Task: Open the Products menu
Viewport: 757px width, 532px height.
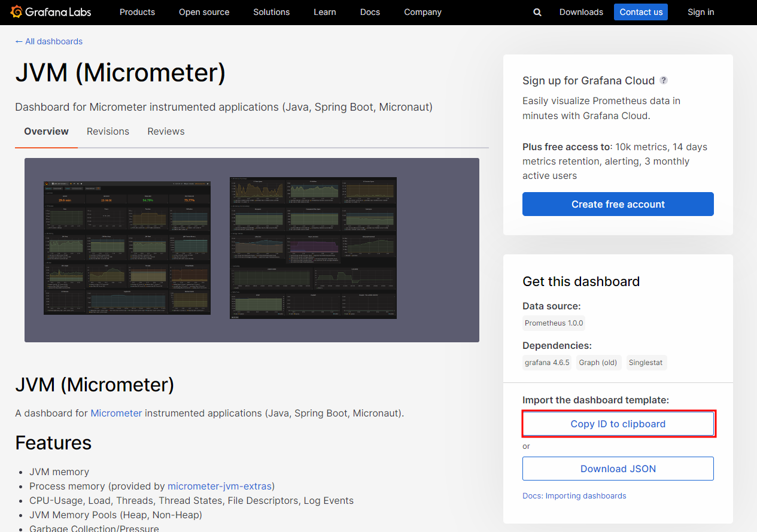Action: point(137,12)
